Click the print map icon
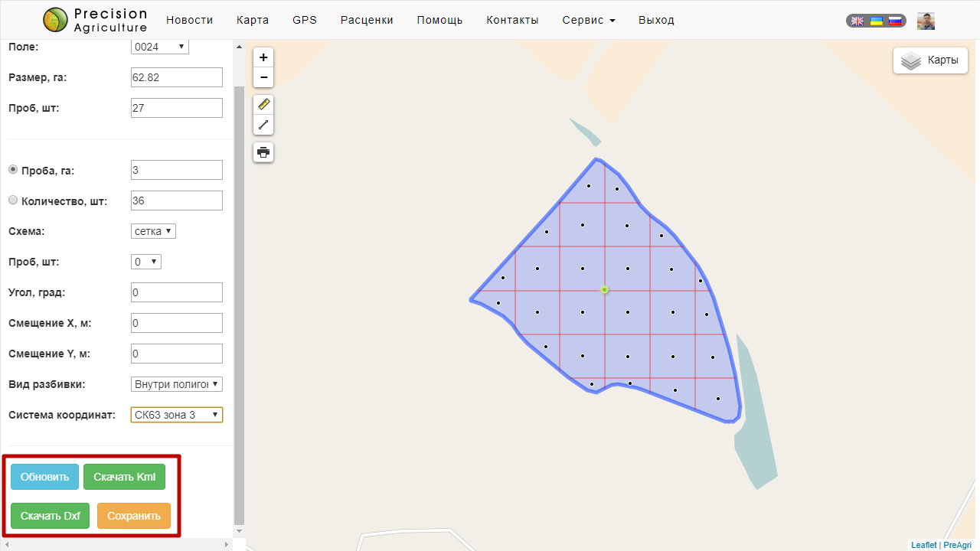Screen dimensions: 980x551 pyautogui.click(x=263, y=152)
